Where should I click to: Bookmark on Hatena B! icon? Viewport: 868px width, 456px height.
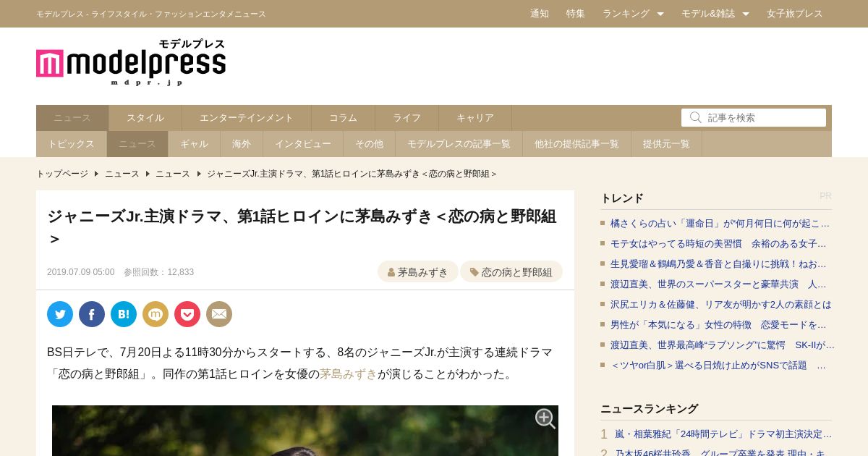124,314
